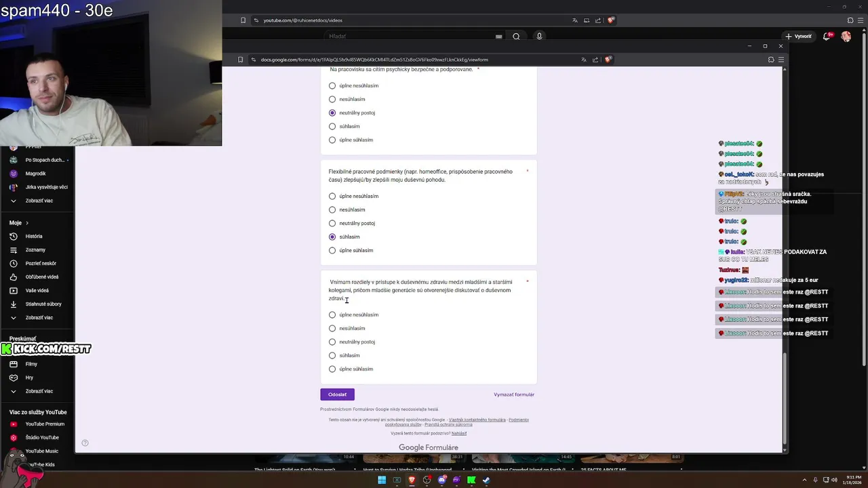Open the História icon in YouTube sidebar
The image size is (868, 488).
coord(13,237)
